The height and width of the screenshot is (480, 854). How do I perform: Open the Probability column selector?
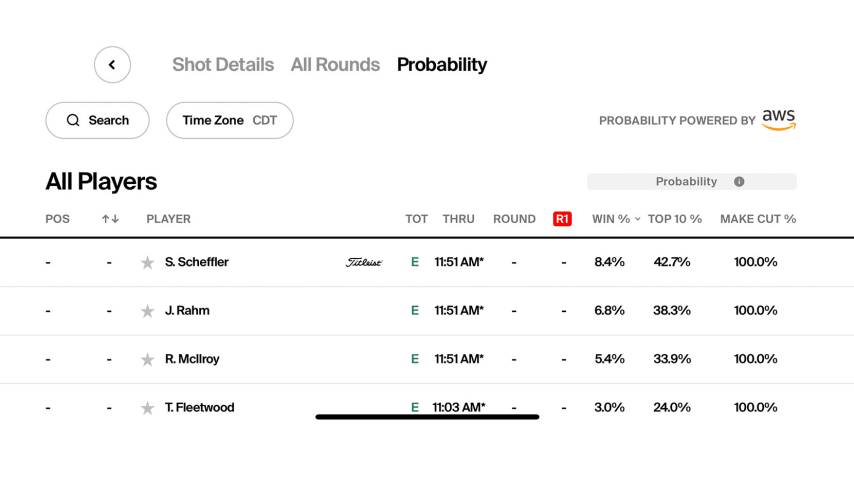[692, 182]
